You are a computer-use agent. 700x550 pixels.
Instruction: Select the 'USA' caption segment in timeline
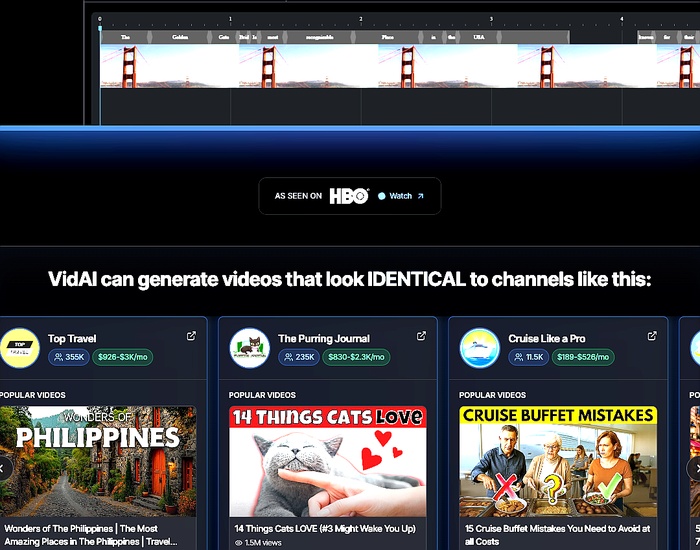click(x=479, y=37)
